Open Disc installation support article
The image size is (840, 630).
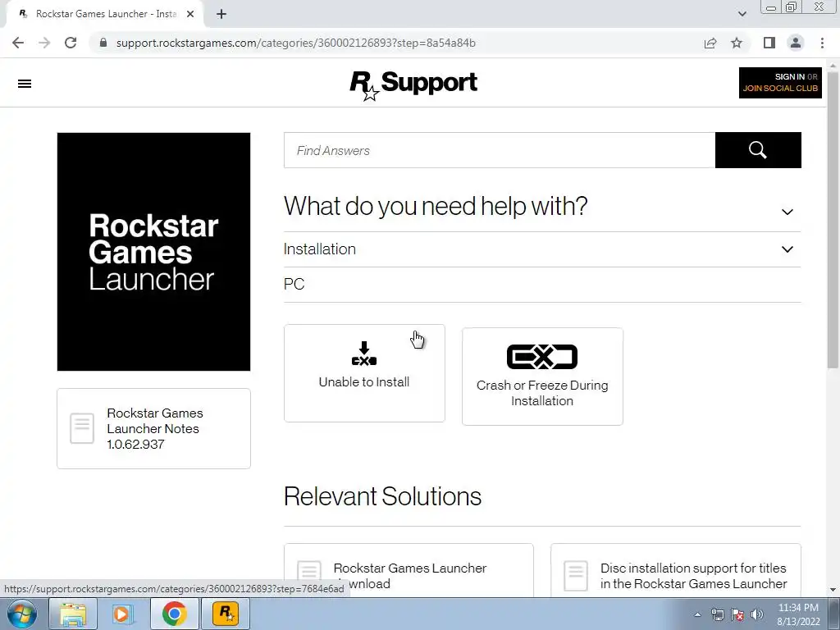676,571
